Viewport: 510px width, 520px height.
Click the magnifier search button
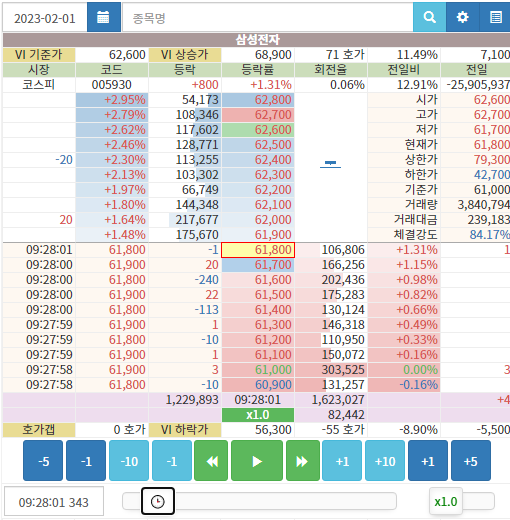pyautogui.click(x=429, y=17)
